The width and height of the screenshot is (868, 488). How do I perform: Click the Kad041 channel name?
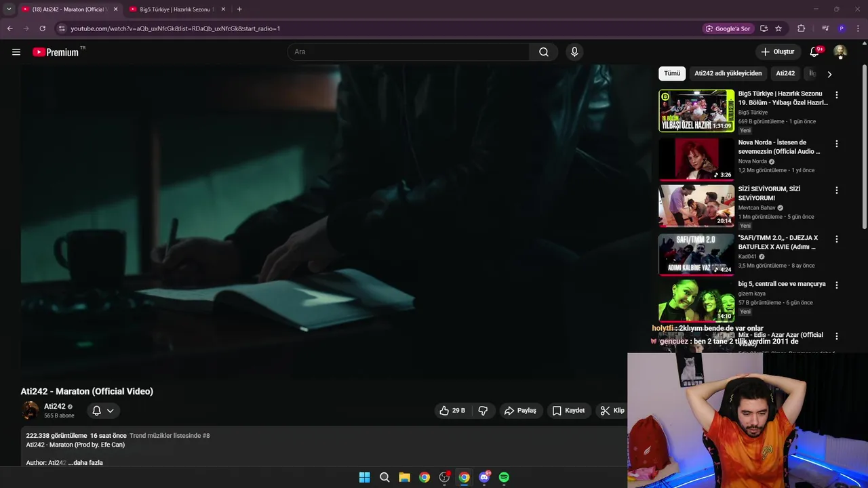click(x=747, y=257)
